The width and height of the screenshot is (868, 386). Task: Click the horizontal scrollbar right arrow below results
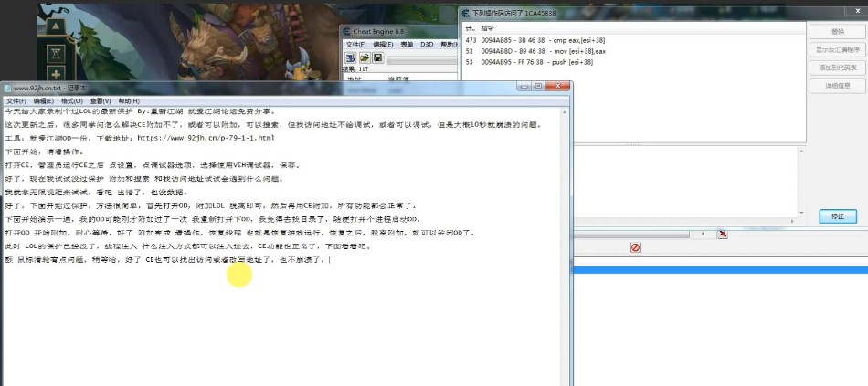click(x=704, y=234)
